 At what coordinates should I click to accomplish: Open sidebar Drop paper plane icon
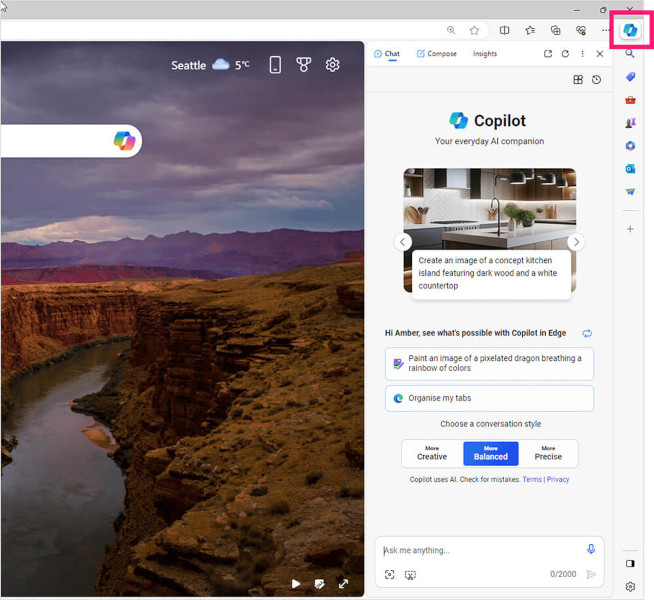click(630, 191)
